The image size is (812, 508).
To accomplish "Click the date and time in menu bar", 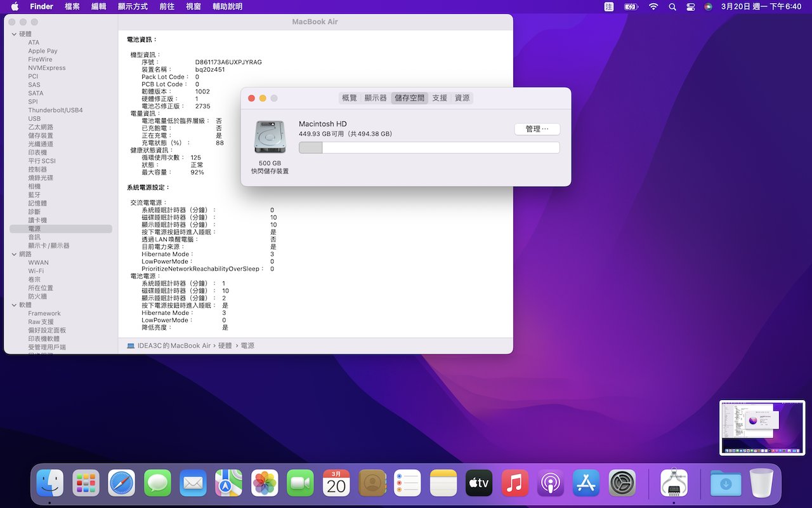I will tap(761, 6).
